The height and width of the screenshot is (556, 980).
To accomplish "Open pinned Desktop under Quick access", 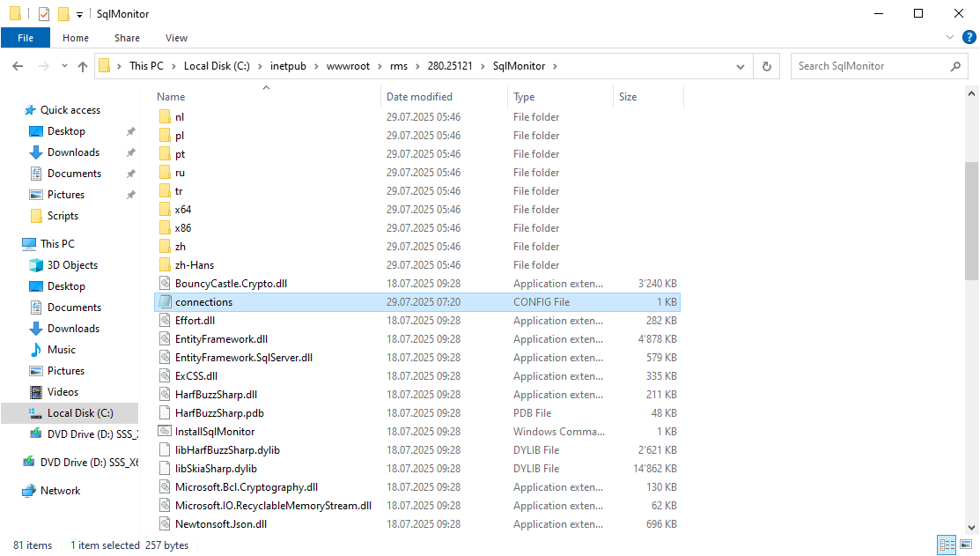I will point(66,131).
